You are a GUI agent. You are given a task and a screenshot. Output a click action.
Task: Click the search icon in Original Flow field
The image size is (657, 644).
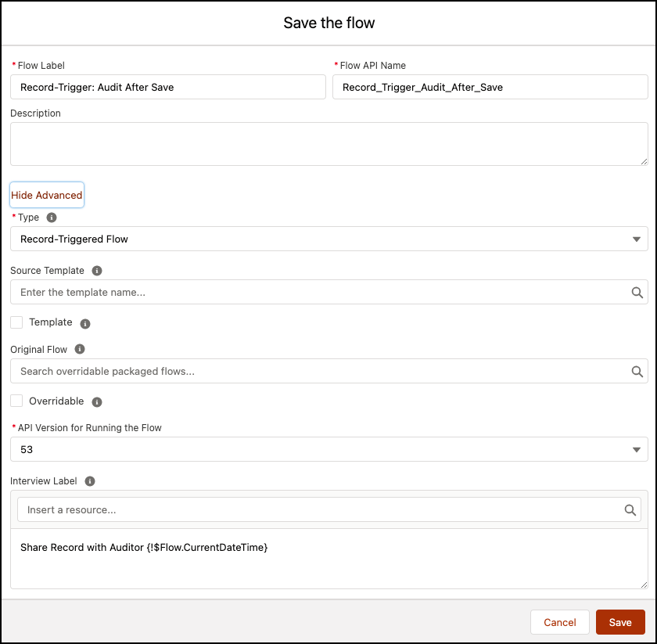637,372
